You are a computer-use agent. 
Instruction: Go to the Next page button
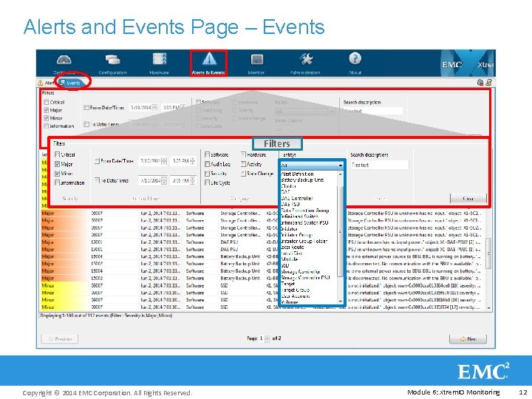(x=468, y=339)
